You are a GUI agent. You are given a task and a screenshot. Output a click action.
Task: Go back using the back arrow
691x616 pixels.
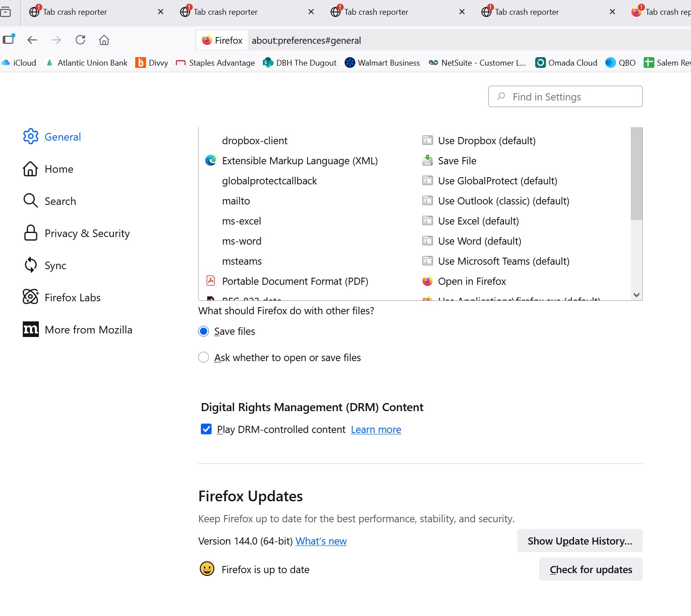click(32, 40)
